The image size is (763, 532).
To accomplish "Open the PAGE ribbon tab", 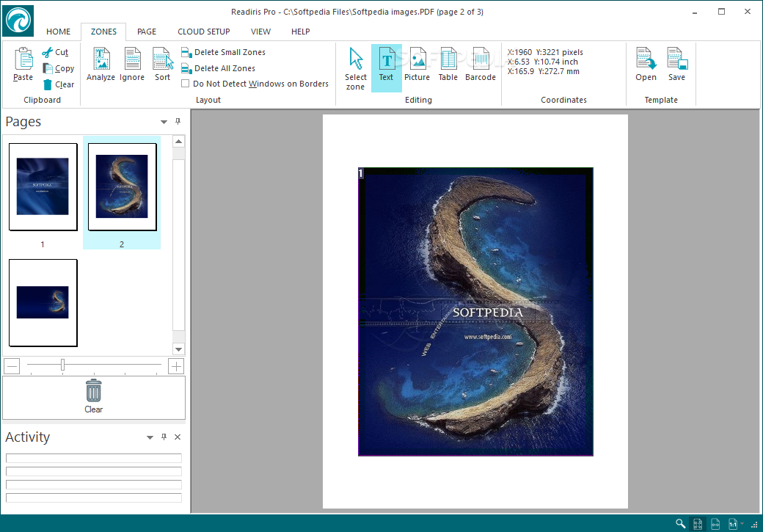I will 147,32.
